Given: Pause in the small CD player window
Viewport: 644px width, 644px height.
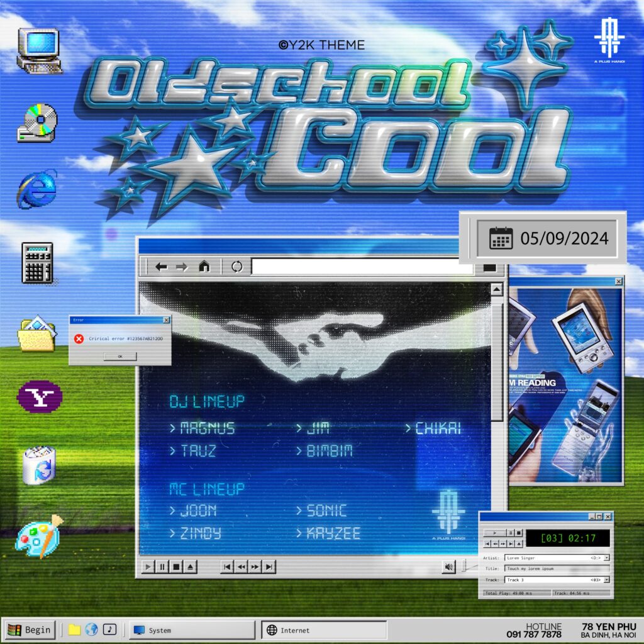Looking at the screenshot, I should (x=511, y=533).
